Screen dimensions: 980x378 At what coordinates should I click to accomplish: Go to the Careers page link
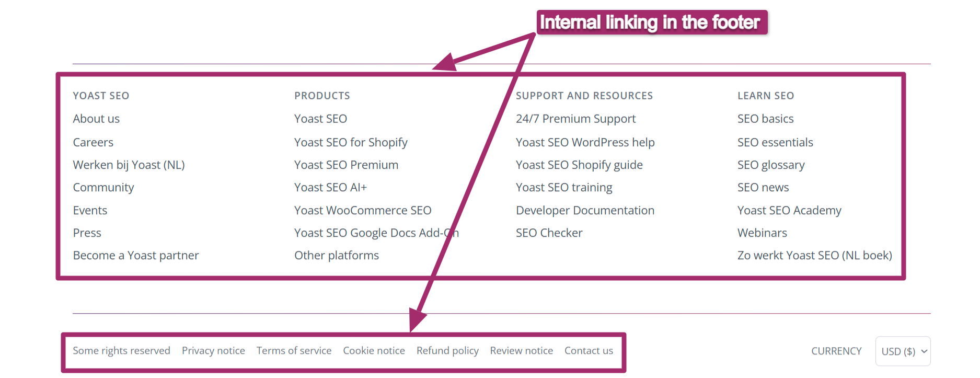pos(93,142)
